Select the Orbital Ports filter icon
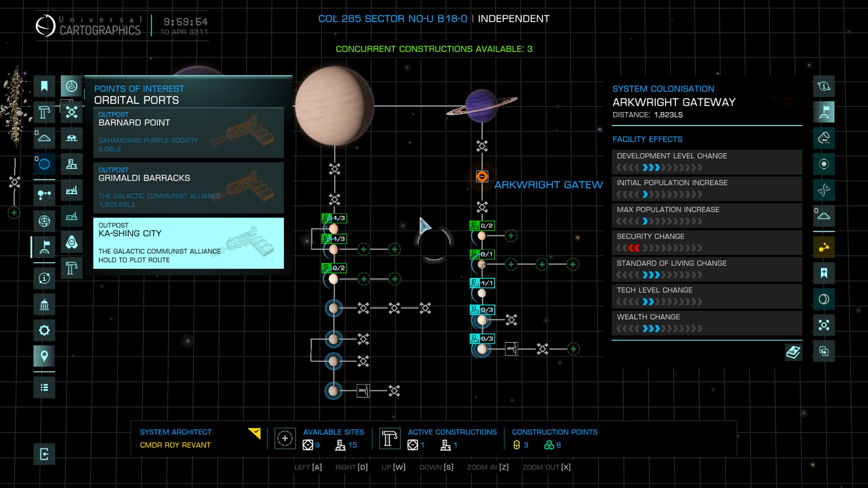This screenshot has width=868, height=488. click(71, 86)
